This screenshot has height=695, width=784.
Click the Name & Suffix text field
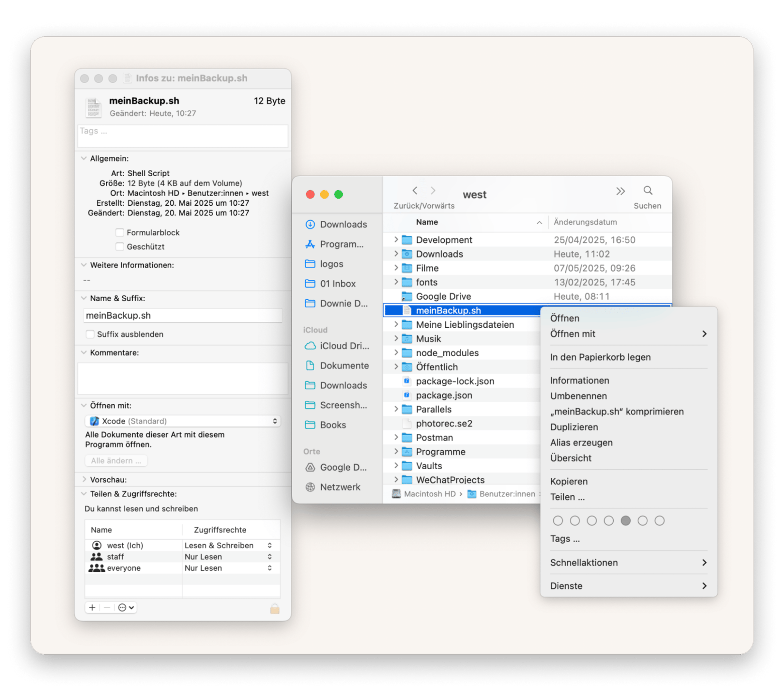pyautogui.click(x=182, y=315)
